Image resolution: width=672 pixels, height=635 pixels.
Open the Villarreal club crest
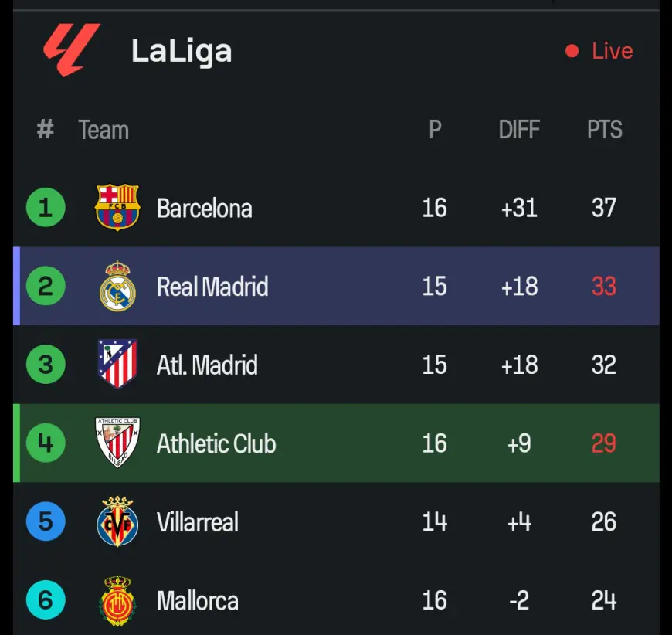tap(117, 521)
